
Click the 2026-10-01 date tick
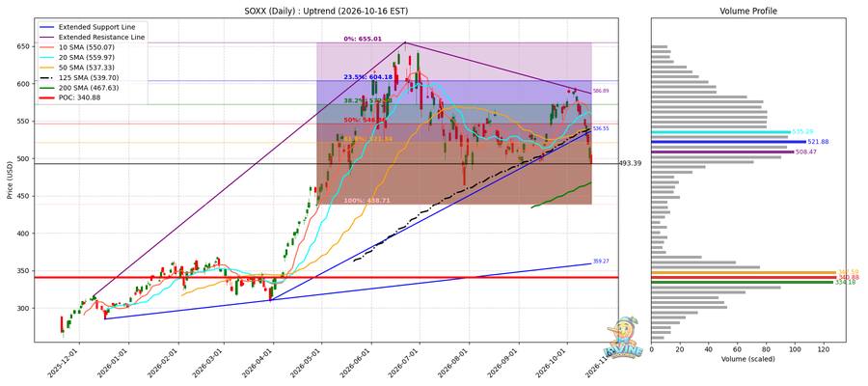coord(554,363)
